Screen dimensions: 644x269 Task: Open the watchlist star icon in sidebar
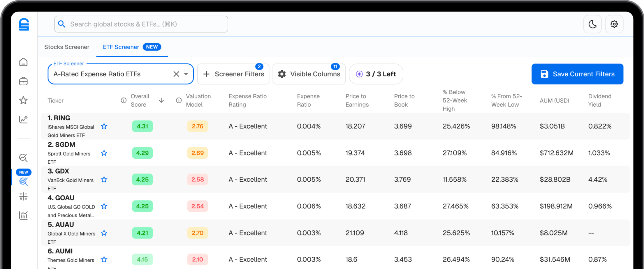click(23, 100)
